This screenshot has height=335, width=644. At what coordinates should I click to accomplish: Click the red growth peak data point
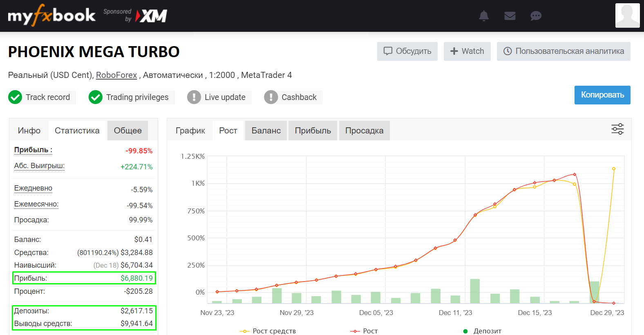(x=575, y=174)
